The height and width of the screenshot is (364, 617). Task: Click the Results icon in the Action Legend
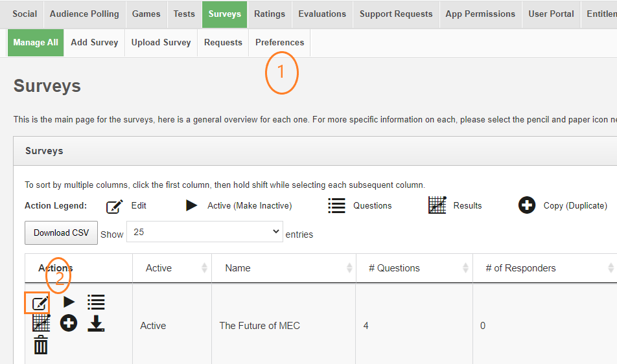[x=437, y=205]
